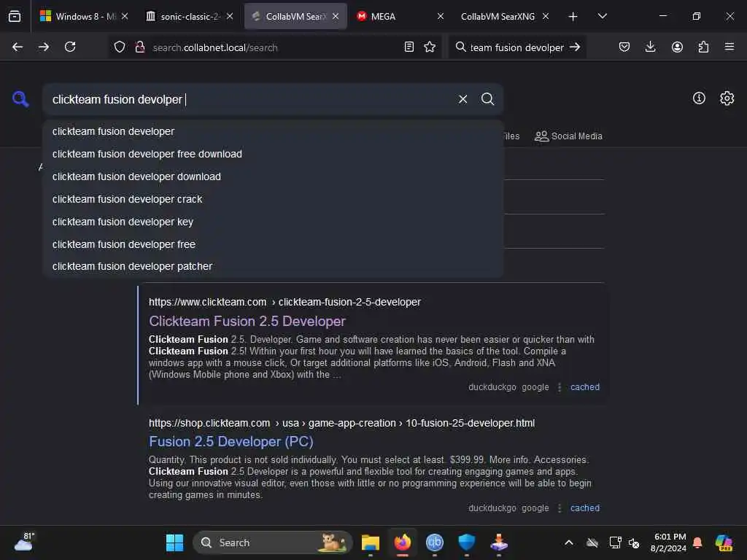Toggle reader view icon
The width and height of the screenshot is (747, 560).
pos(409,47)
